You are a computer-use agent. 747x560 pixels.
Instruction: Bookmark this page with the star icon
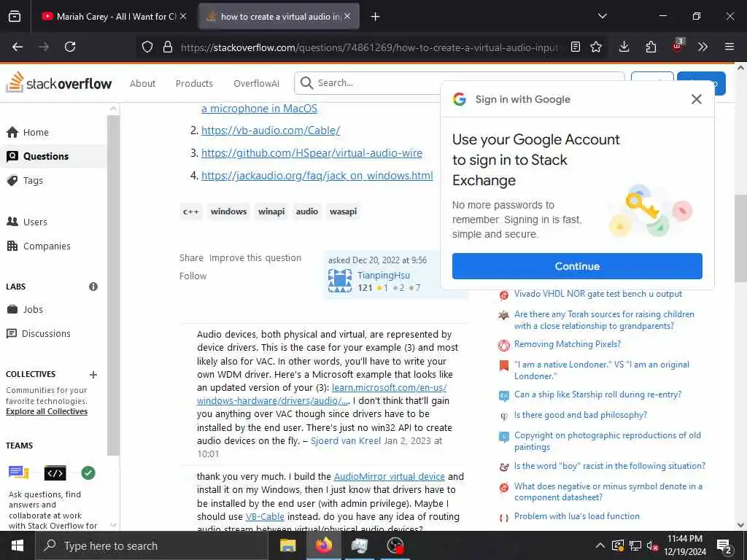click(x=596, y=47)
